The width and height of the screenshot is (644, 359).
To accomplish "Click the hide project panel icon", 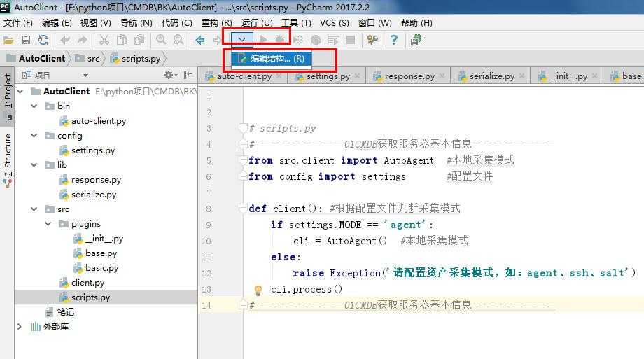I will 188,75.
